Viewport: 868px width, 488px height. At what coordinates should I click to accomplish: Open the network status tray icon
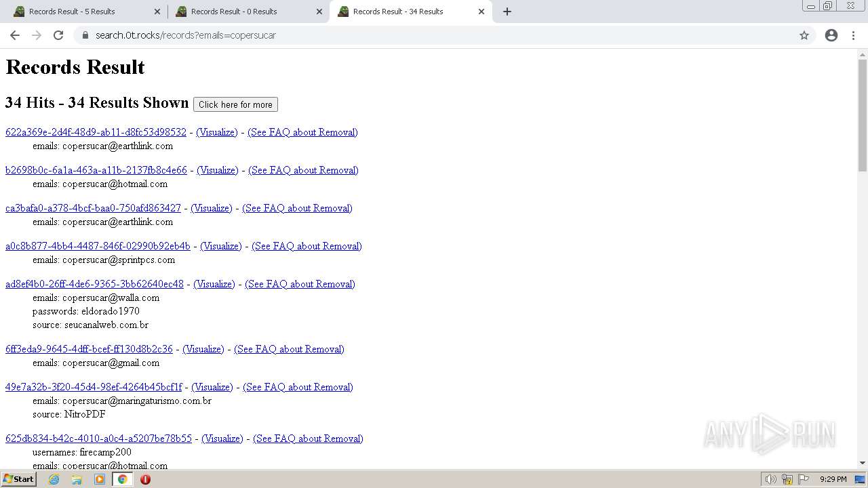[787, 479]
